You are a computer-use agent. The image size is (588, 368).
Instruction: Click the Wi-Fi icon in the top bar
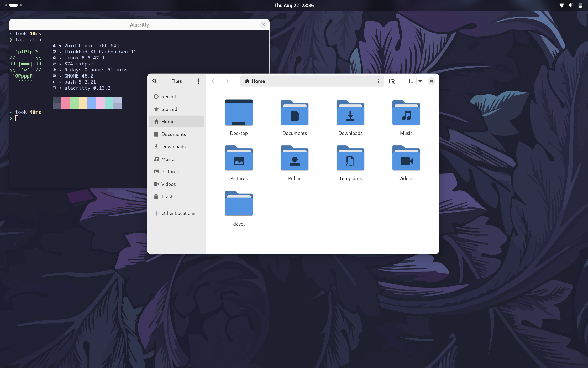(x=561, y=5)
